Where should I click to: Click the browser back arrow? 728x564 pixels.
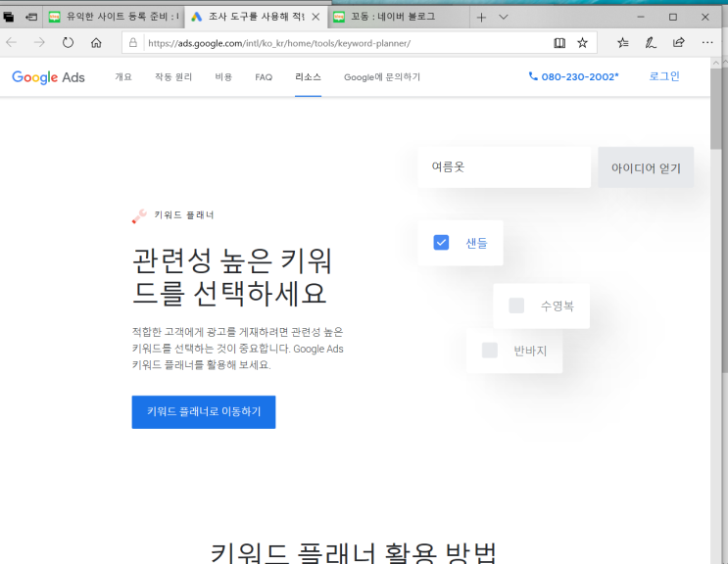coord(12,43)
